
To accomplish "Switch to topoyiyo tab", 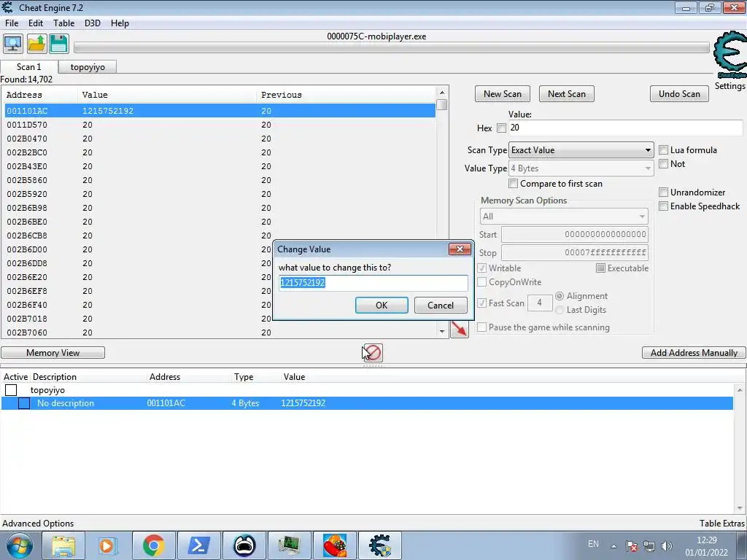I will (88, 67).
